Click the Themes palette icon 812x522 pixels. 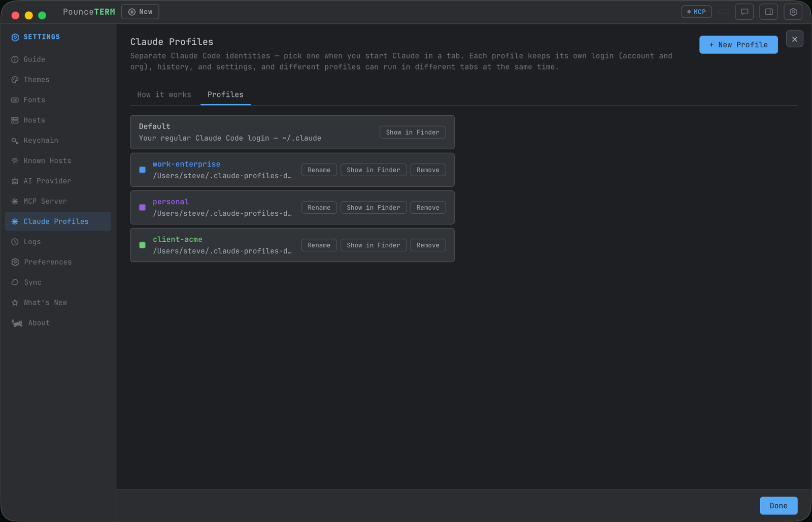15,80
